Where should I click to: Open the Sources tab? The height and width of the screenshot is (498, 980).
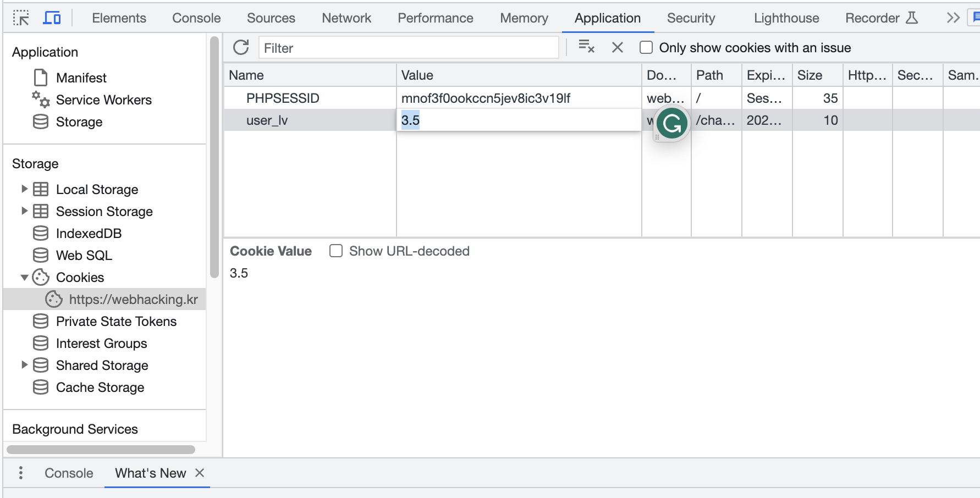[x=271, y=18]
